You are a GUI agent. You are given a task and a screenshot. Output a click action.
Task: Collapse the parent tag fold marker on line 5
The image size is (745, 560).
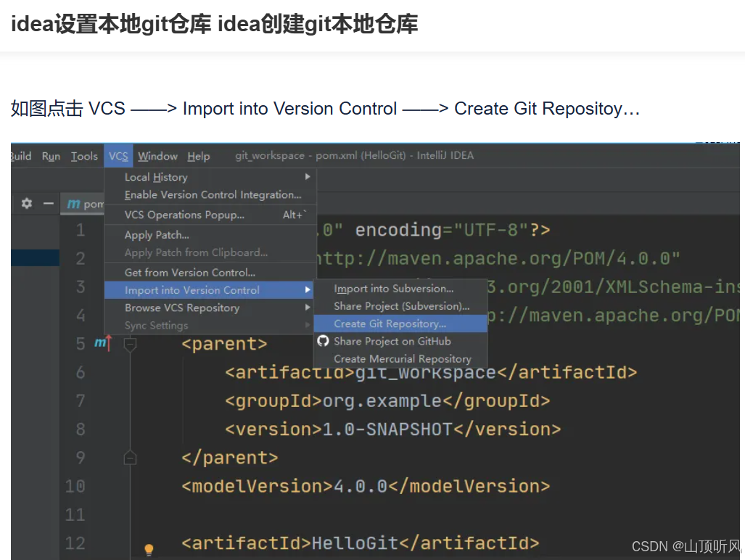click(130, 344)
